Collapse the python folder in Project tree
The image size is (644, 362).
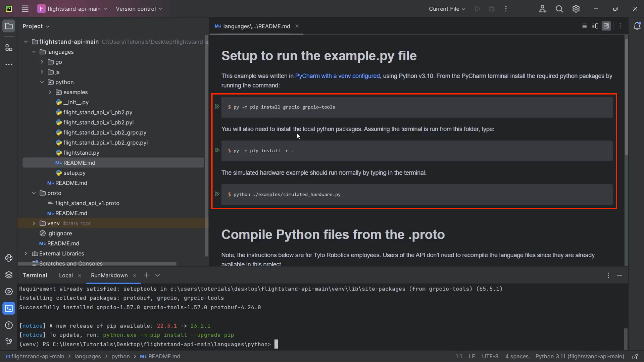point(42,82)
